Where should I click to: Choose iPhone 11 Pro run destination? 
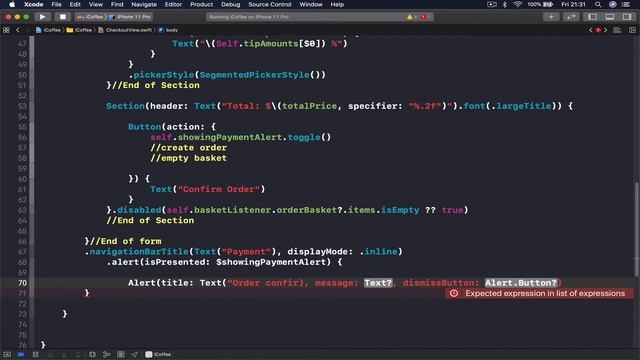131,17
